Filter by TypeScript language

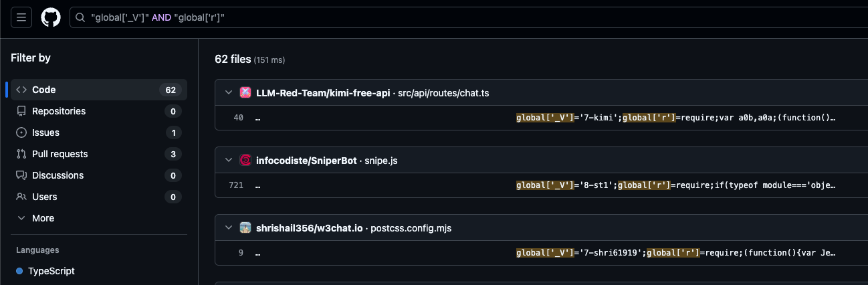[51, 271]
